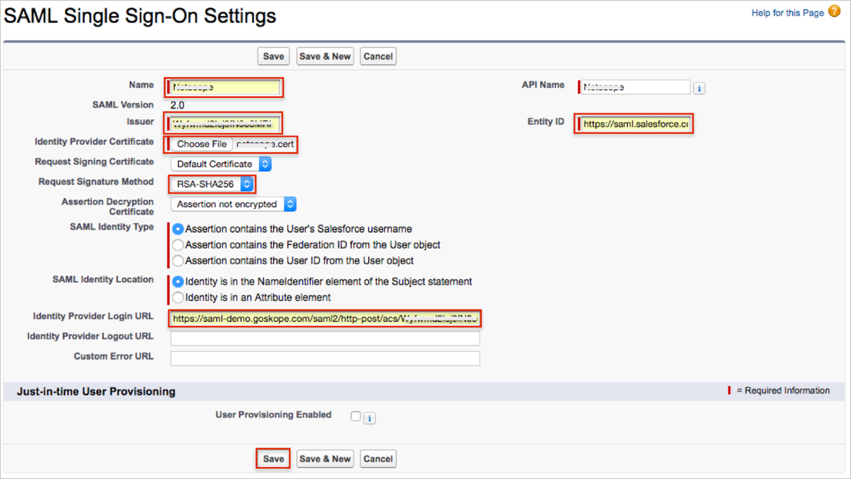The height and width of the screenshot is (479, 851).
Task: Click the Entity ID input field
Action: [x=634, y=124]
